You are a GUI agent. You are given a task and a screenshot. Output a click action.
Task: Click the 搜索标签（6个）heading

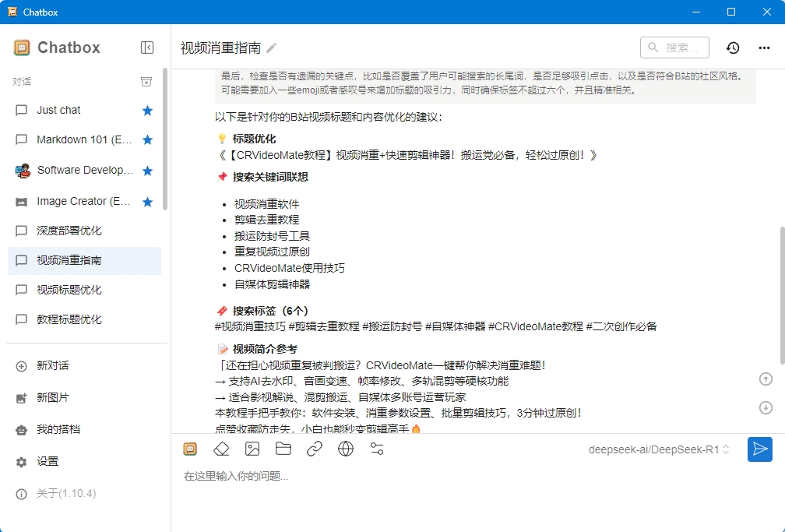pos(270,311)
